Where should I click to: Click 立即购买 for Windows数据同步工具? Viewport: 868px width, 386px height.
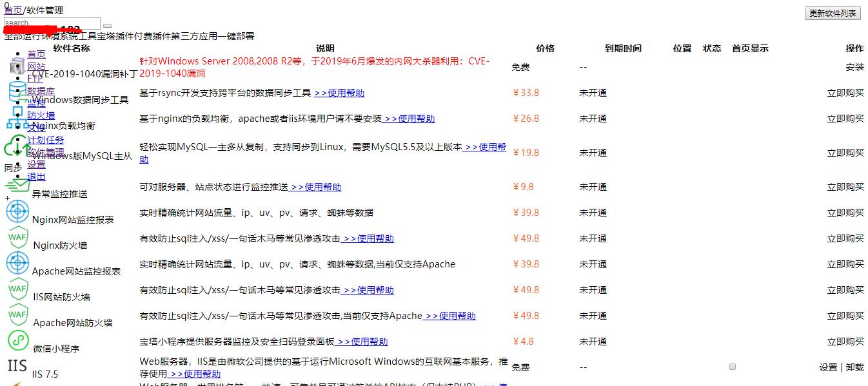[845, 93]
